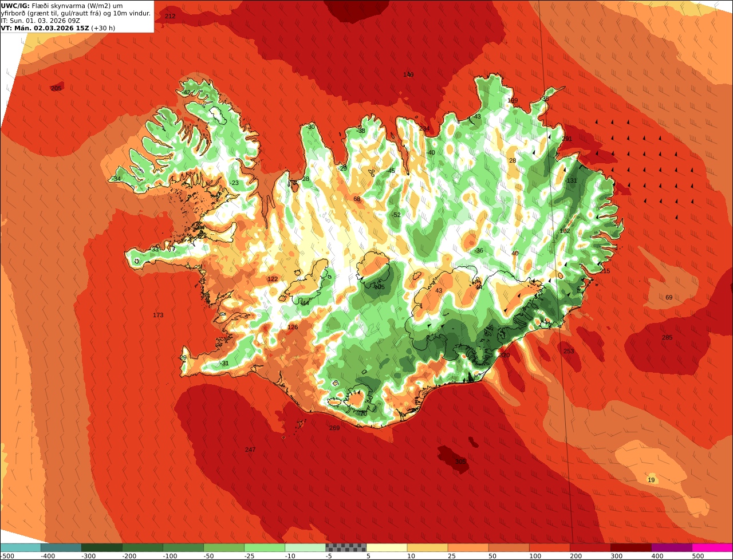Image resolution: width=733 pixels, height=560 pixels.
Task: Click the light green -25 to -10 swatch
Action: 264,547
